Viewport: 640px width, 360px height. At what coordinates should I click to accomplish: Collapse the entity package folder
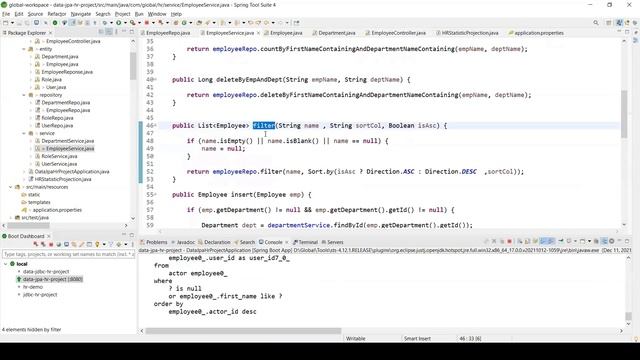(x=24, y=49)
